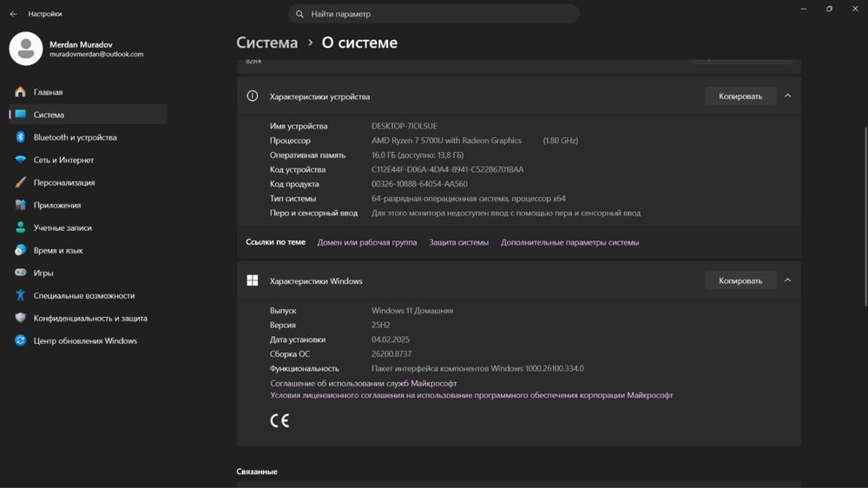Click the Time and language globe icon
The width and height of the screenshot is (868, 488).
tap(21, 250)
